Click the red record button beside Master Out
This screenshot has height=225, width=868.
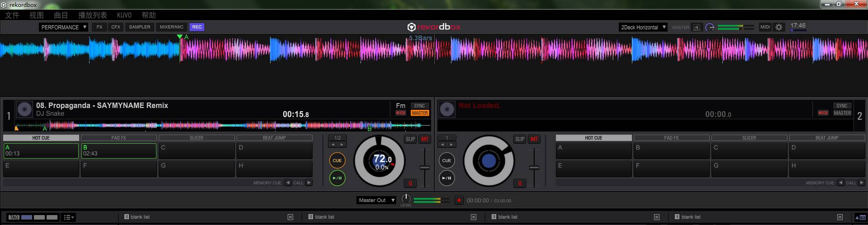(459, 200)
